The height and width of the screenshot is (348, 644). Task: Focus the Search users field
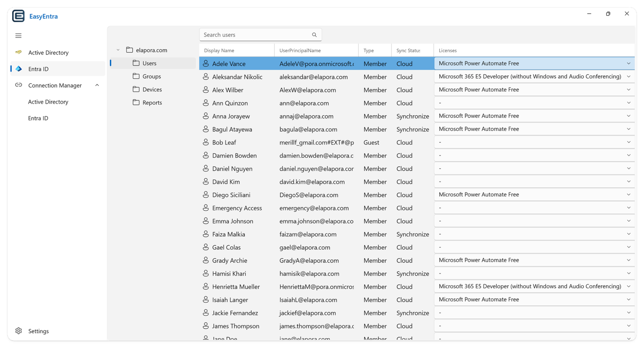click(x=261, y=35)
